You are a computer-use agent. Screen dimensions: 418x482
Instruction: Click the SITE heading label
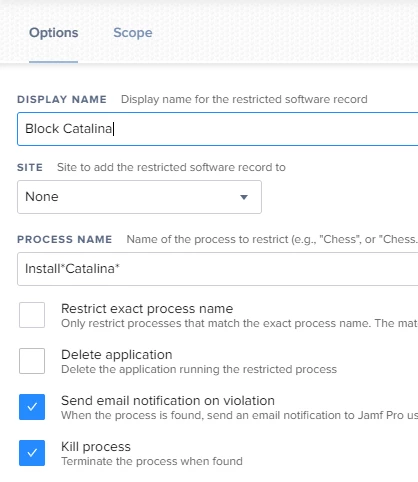(30, 167)
